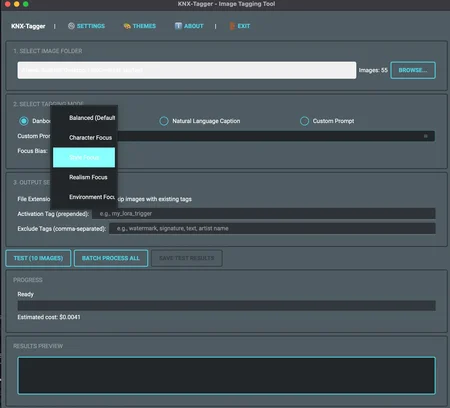Choose Balanced (Default) from the dropdown list
450x408 pixels.
point(84,118)
